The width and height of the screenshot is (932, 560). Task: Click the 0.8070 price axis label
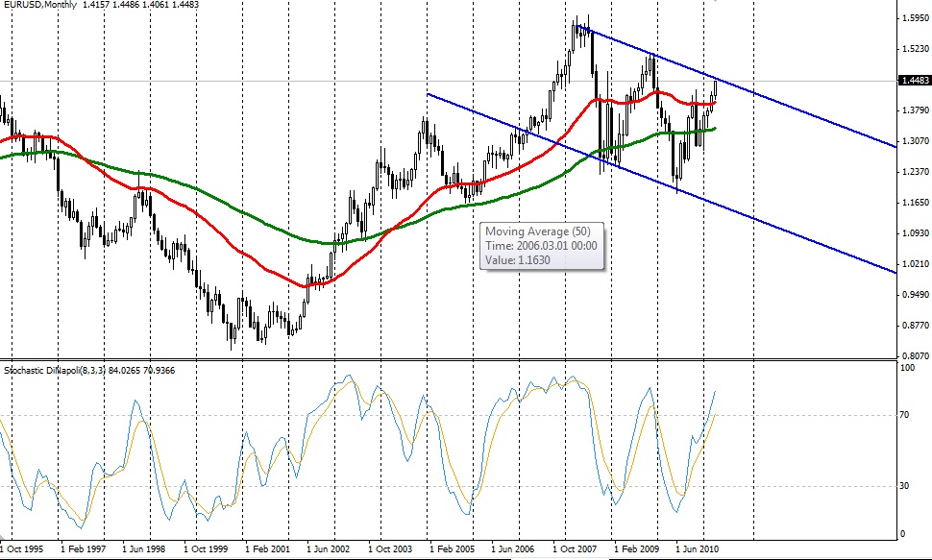tap(912, 353)
